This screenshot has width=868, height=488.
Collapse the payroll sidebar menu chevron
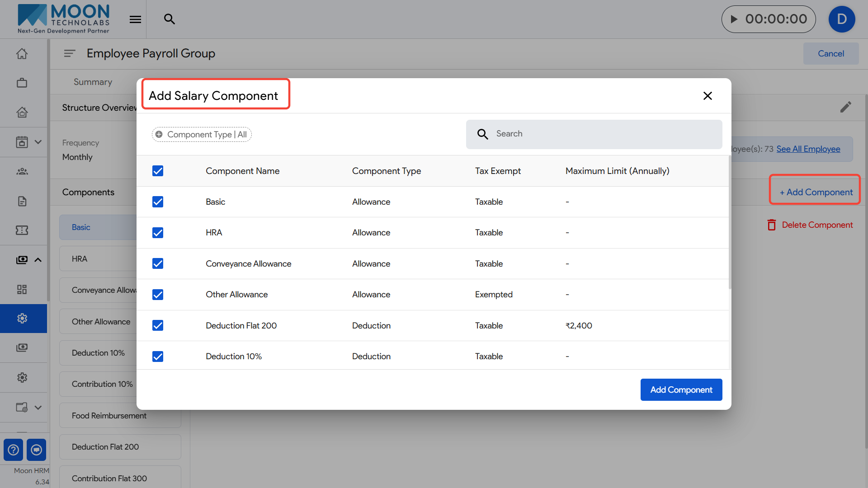pyautogui.click(x=38, y=260)
